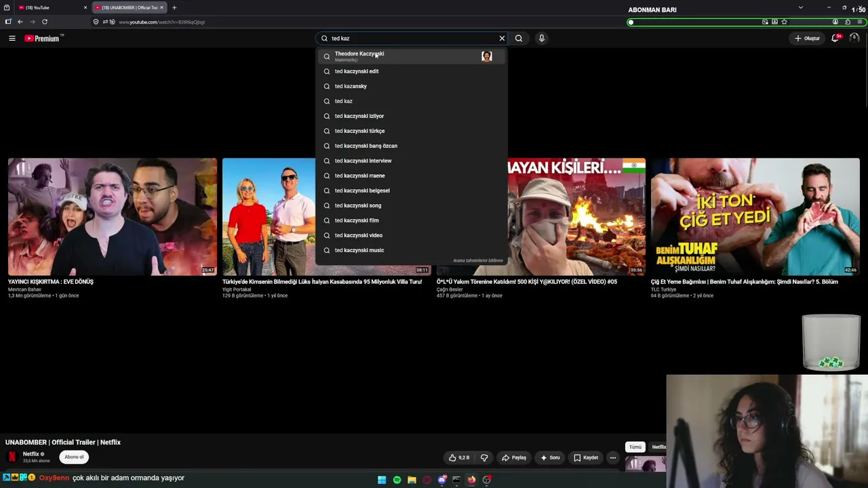Select suggestion 'ted kaczynski belgesel'

point(412,190)
